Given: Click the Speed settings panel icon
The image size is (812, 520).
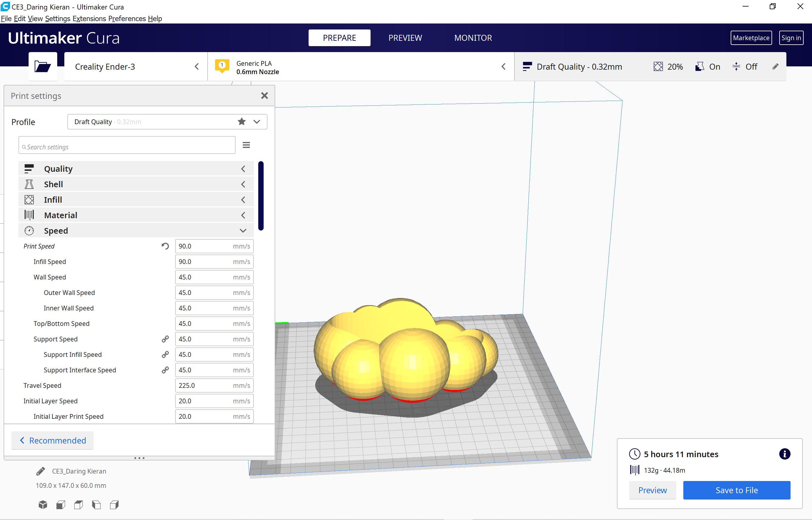Looking at the screenshot, I should (29, 230).
